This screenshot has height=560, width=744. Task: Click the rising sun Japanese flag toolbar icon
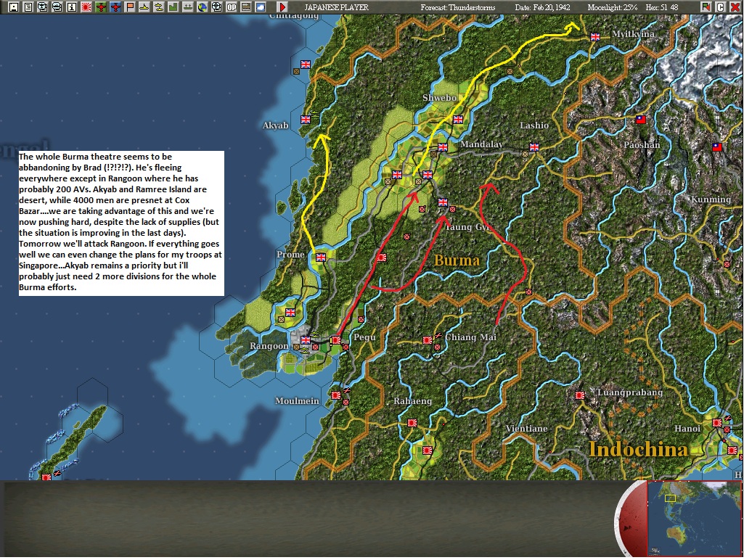(x=86, y=7)
